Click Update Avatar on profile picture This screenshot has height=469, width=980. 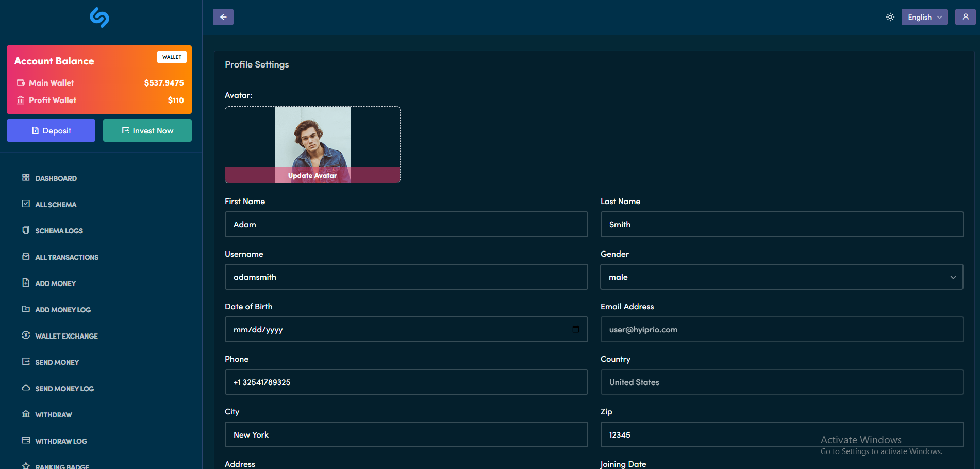[312, 175]
